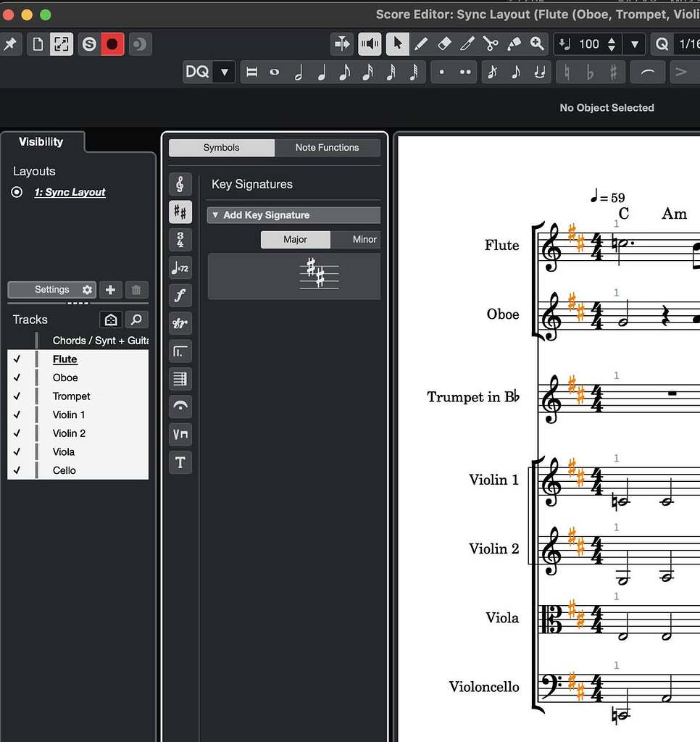Choose the quarter note value
The image size is (700, 742).
coord(321,72)
